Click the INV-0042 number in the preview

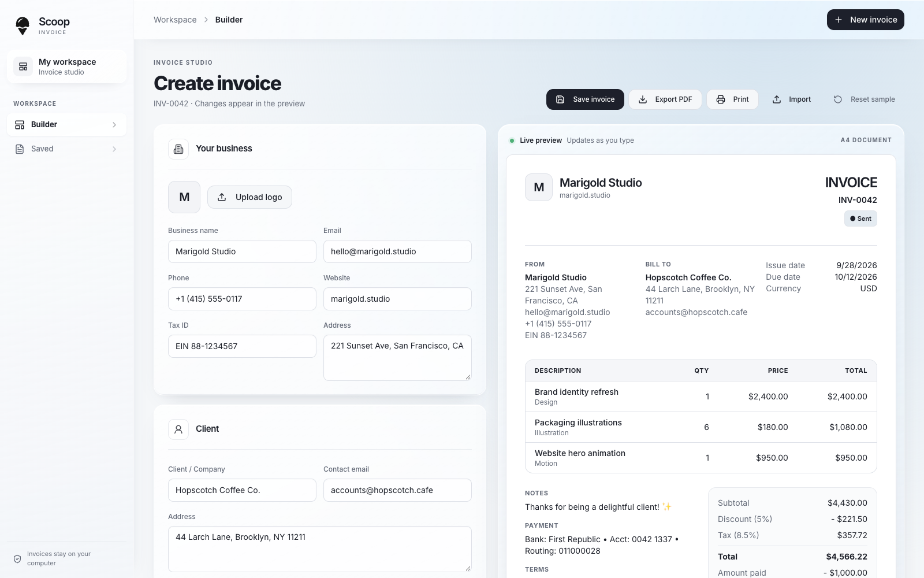tap(858, 200)
